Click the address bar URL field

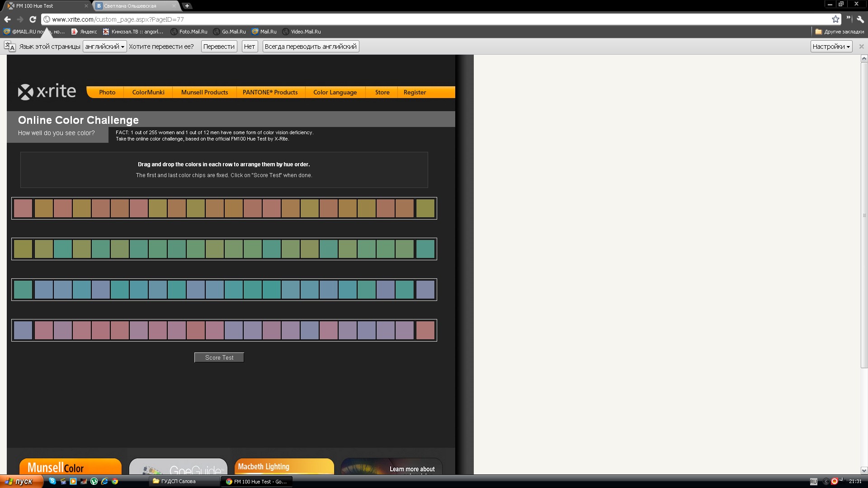pos(407,19)
